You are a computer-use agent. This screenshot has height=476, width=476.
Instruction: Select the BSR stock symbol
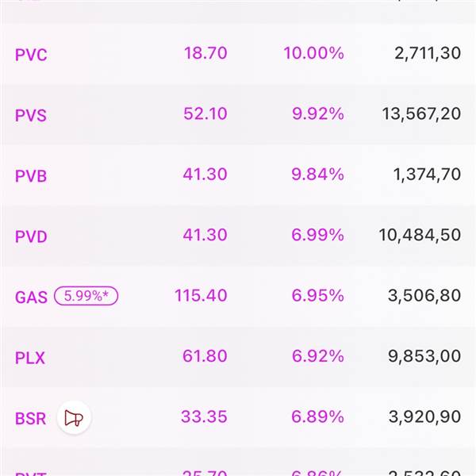click(x=31, y=418)
